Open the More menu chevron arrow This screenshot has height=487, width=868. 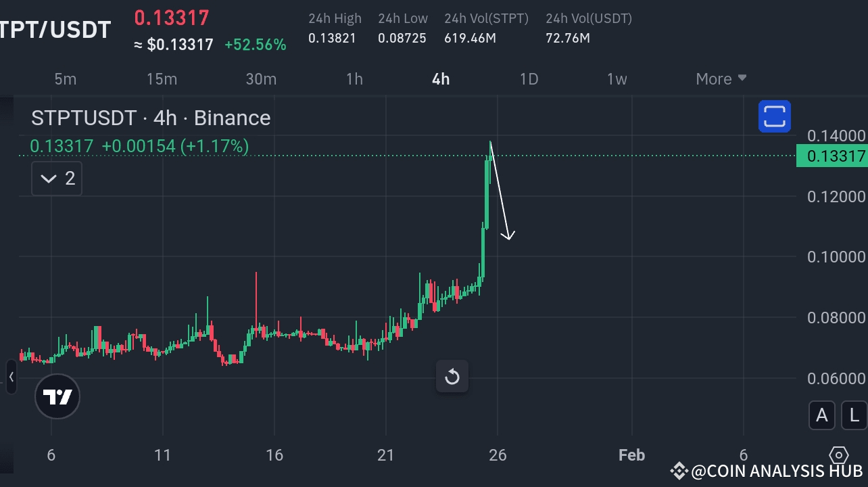pyautogui.click(x=742, y=78)
